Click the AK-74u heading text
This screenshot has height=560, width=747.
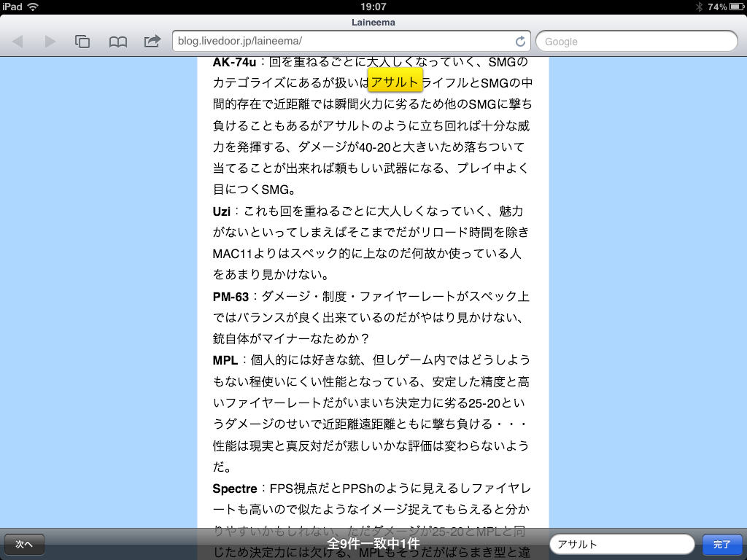[234, 62]
